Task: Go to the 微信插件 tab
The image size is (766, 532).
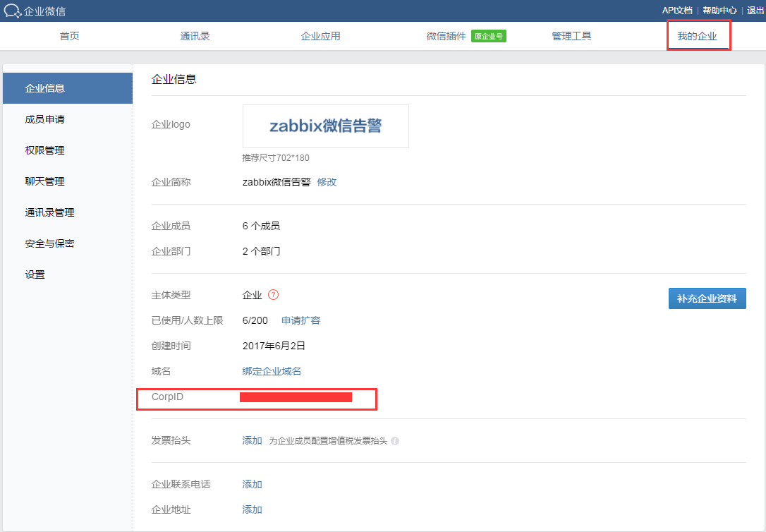Action: (446, 36)
